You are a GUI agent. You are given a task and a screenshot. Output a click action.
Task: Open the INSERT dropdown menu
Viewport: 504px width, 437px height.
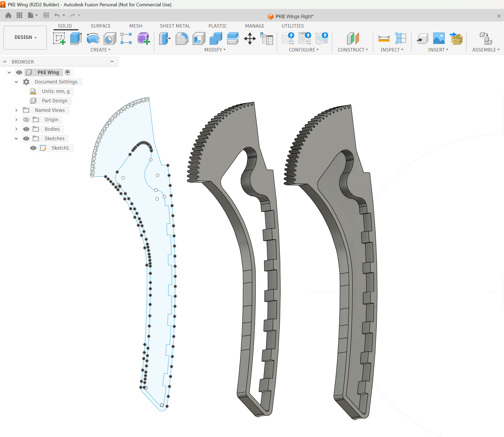tap(438, 50)
